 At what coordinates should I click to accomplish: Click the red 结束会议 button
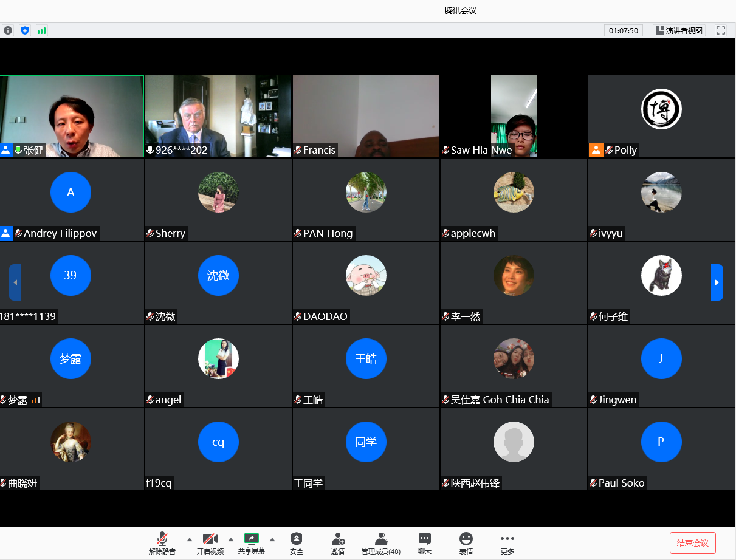pyautogui.click(x=692, y=543)
